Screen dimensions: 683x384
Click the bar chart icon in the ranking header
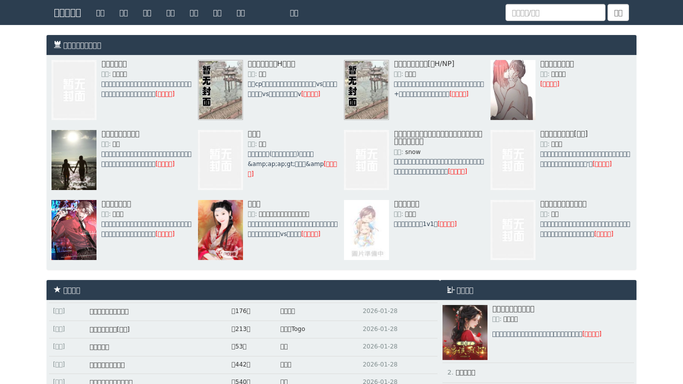(x=450, y=290)
